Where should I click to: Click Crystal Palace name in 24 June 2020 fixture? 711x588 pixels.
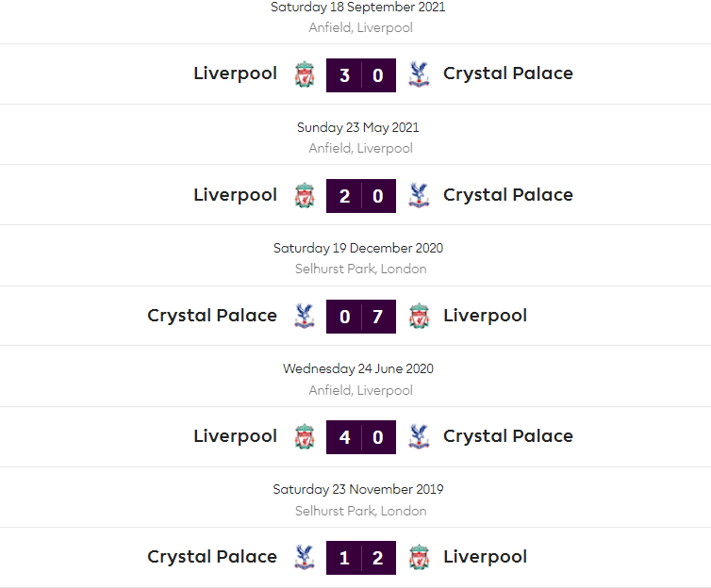coord(508,436)
